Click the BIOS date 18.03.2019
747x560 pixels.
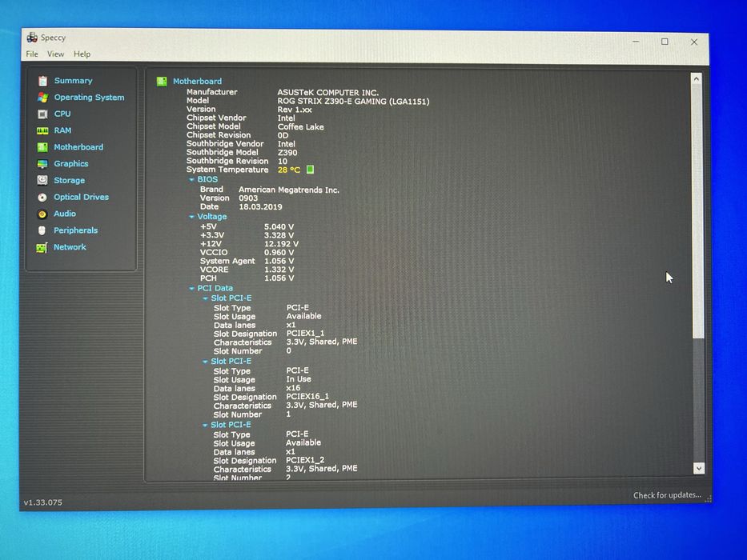click(x=260, y=206)
